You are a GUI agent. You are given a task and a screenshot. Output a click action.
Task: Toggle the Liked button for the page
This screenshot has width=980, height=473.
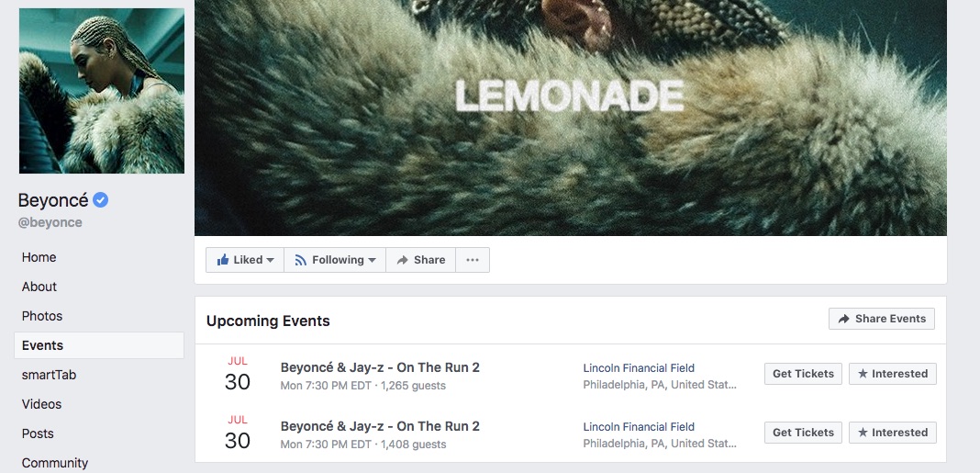point(245,260)
